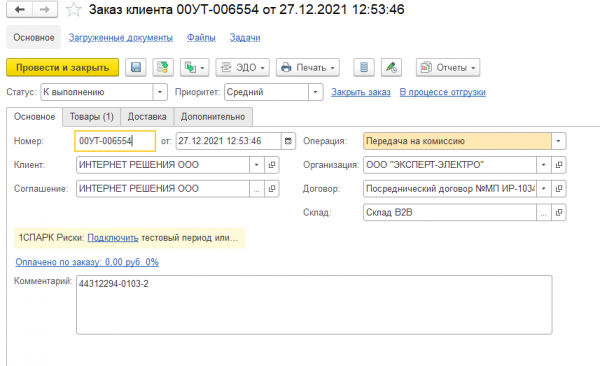Expand the Статус dropdown
600x366 pixels.
(x=160, y=92)
